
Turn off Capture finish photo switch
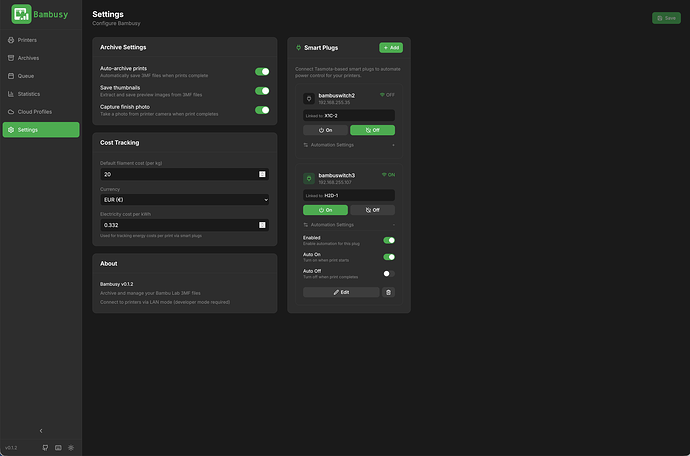[x=262, y=110]
